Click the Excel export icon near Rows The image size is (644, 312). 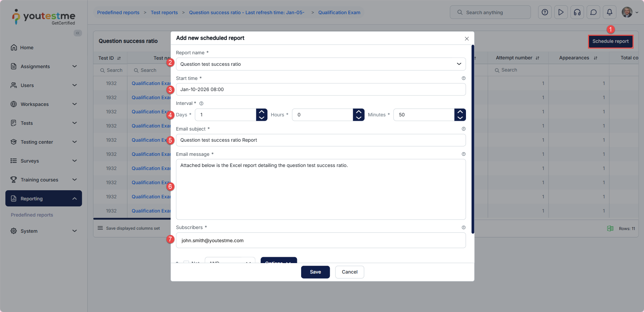(610, 229)
